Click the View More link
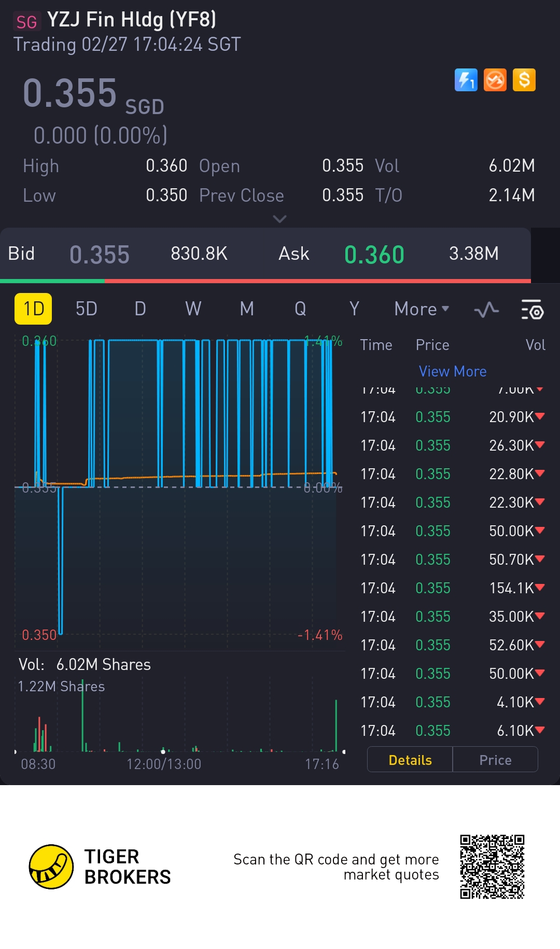The width and height of the screenshot is (560, 949). pos(452,371)
